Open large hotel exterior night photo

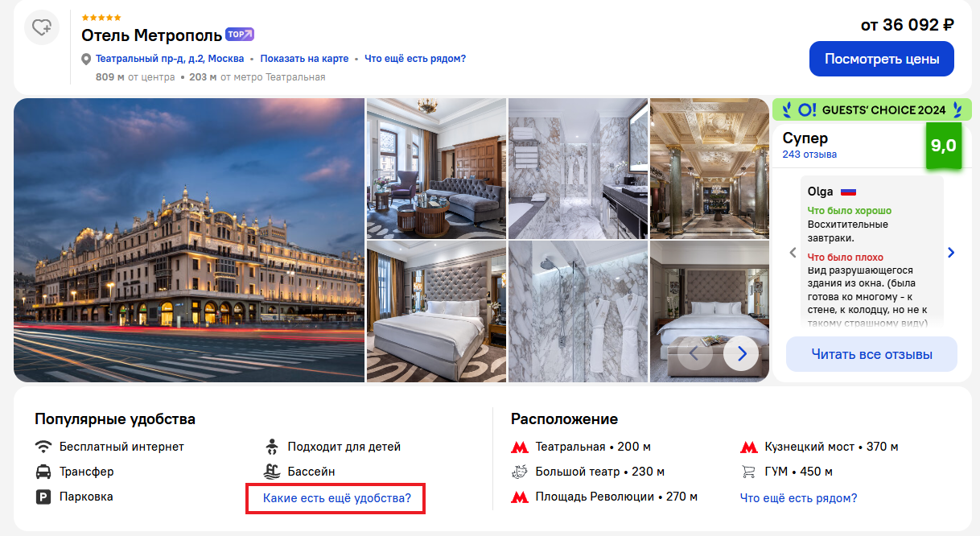click(189, 240)
